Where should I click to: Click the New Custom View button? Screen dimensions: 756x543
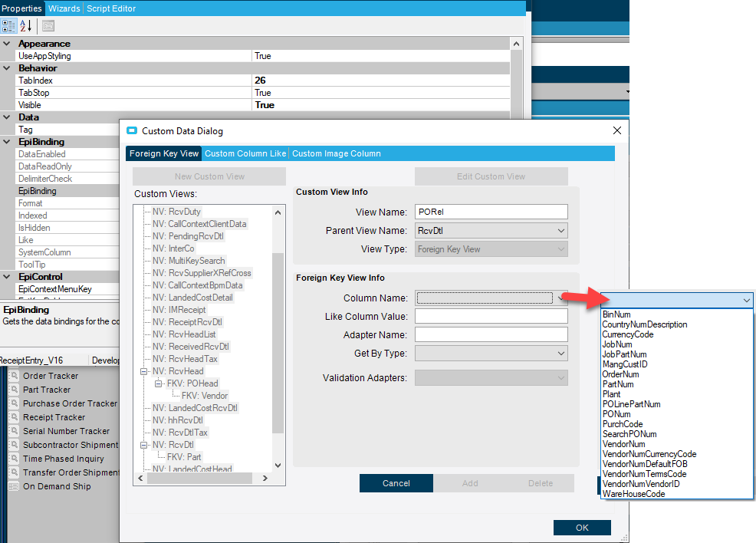click(x=209, y=176)
